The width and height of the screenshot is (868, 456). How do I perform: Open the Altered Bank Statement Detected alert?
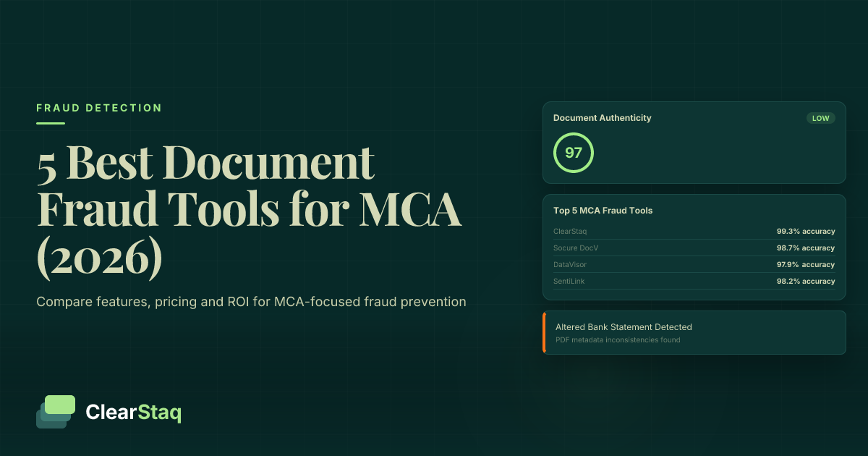pos(624,327)
